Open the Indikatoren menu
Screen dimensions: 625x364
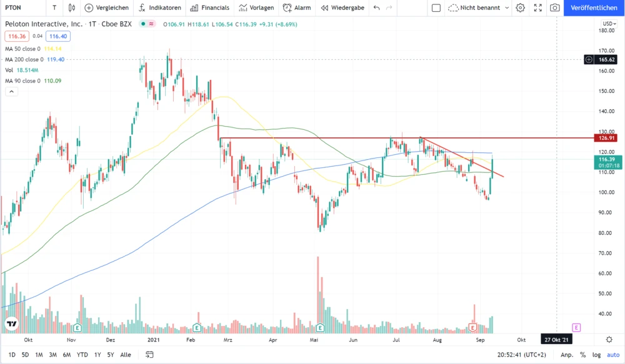pyautogui.click(x=160, y=7)
